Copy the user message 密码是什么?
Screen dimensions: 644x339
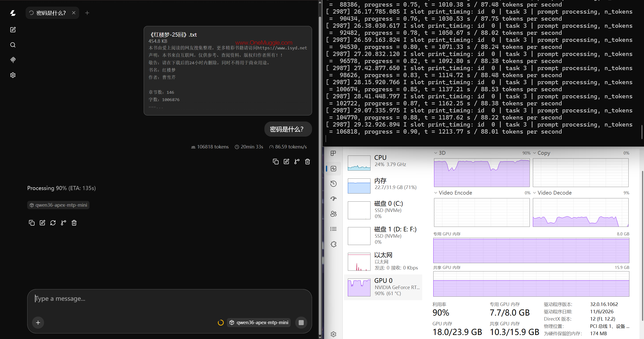(276, 162)
